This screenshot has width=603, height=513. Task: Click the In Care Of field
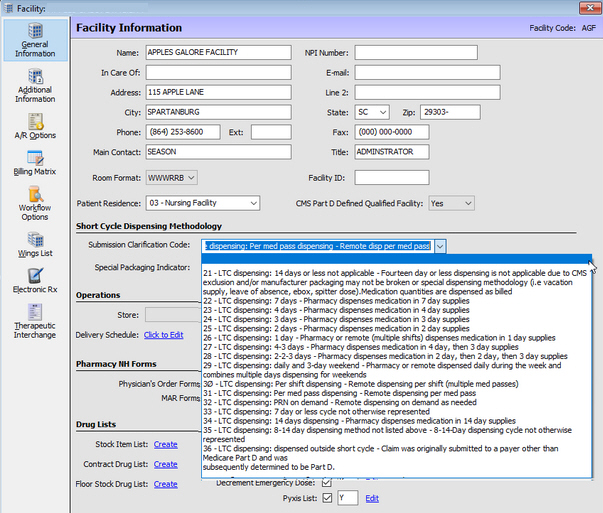point(218,72)
